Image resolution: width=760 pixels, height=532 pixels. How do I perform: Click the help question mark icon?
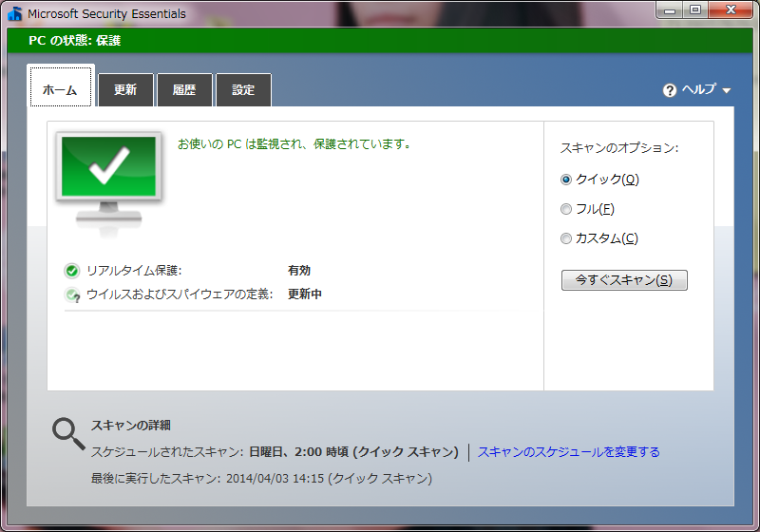click(670, 90)
